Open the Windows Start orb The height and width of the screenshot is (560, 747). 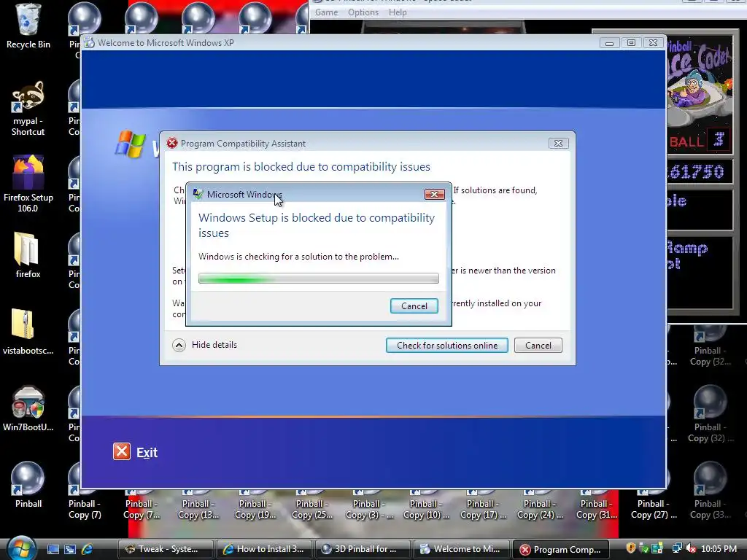21,548
